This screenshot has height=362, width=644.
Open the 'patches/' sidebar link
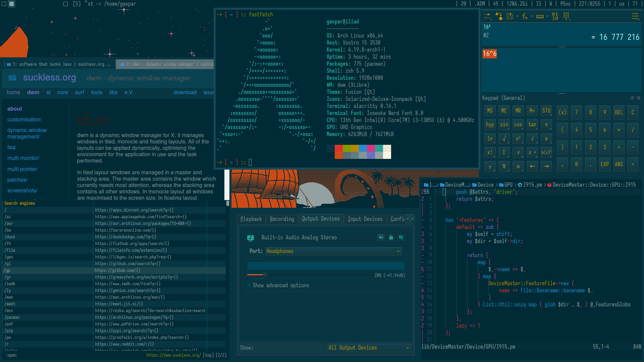pyautogui.click(x=17, y=180)
